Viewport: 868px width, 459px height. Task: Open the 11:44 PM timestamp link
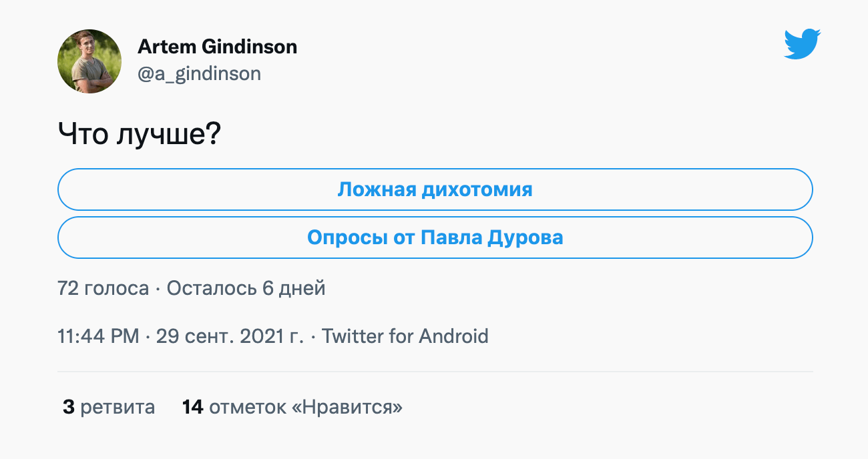pyautogui.click(x=98, y=336)
